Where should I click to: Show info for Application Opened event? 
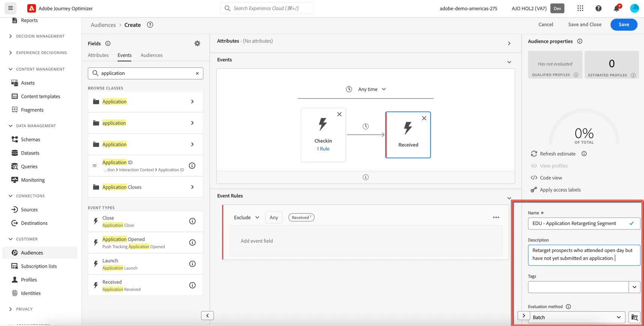192,243
